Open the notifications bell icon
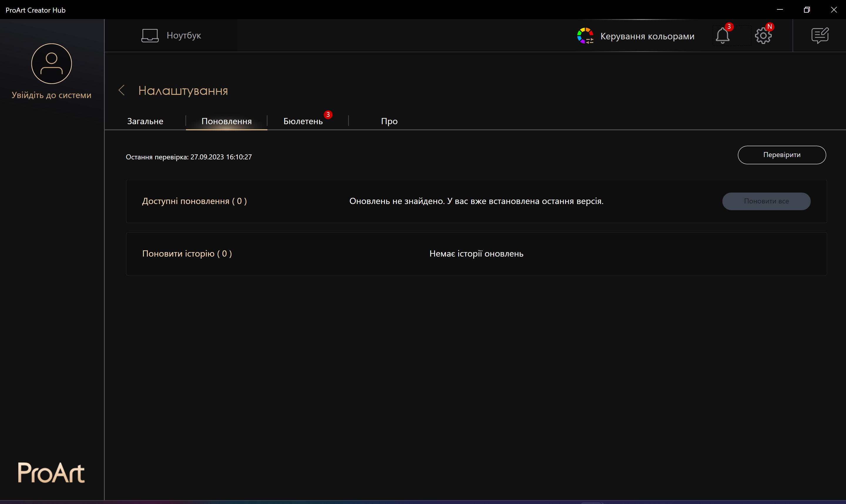Image resolution: width=846 pixels, height=504 pixels. click(722, 36)
